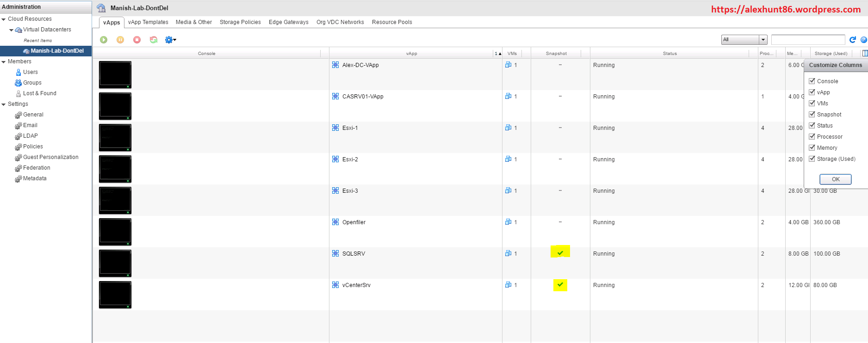Screen dimensions: 868x343
Task: Click OK in Customize Columns popup
Action: coord(835,179)
